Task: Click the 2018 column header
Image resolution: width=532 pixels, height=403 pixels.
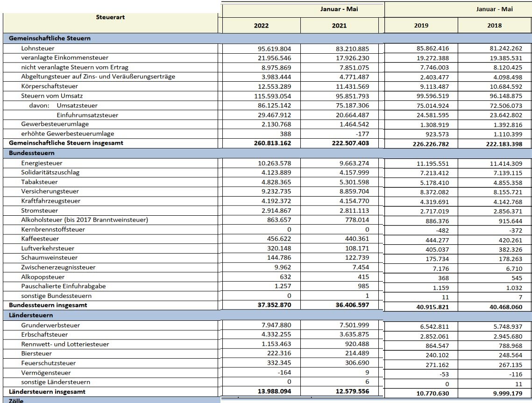Action: [494, 25]
